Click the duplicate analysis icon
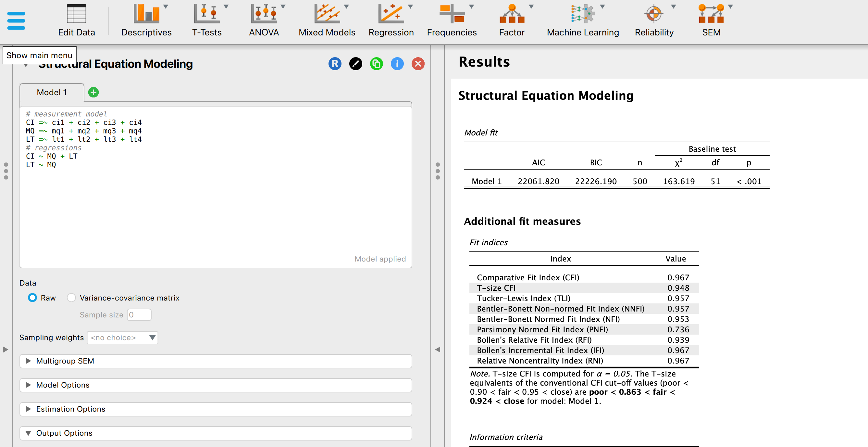The width and height of the screenshot is (868, 447). click(376, 64)
